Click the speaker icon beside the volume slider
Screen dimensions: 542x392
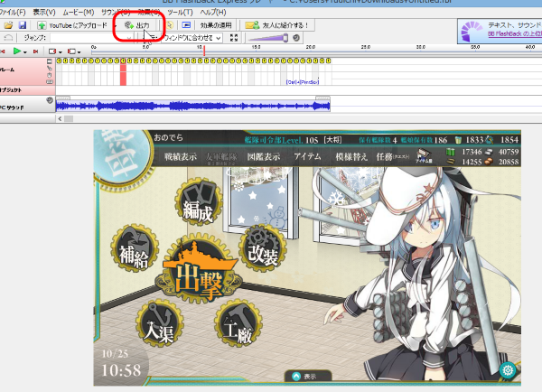pos(296,38)
